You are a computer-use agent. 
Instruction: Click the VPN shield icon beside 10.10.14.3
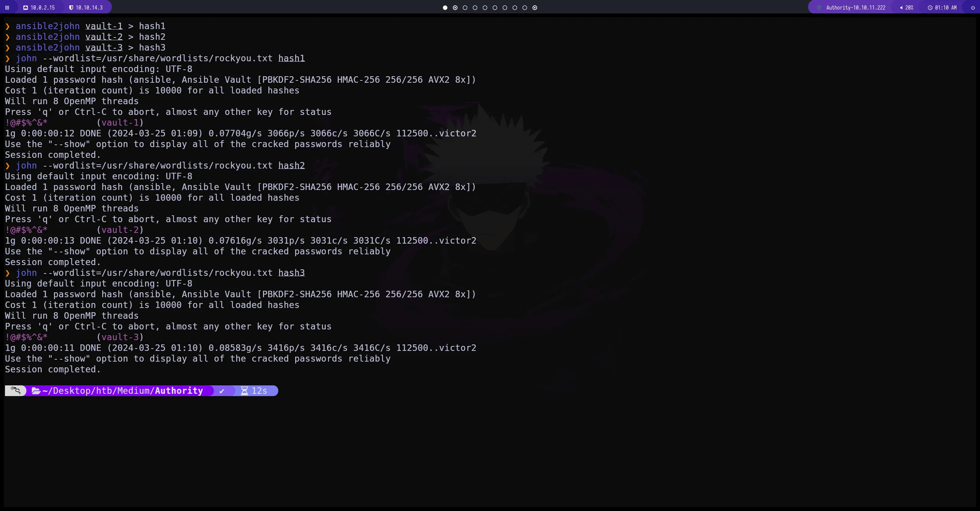71,8
